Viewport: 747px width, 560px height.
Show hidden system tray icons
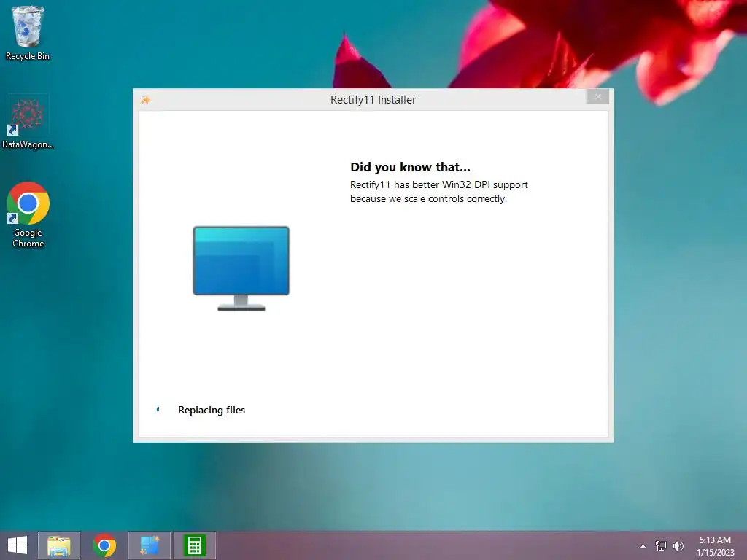pyautogui.click(x=643, y=546)
